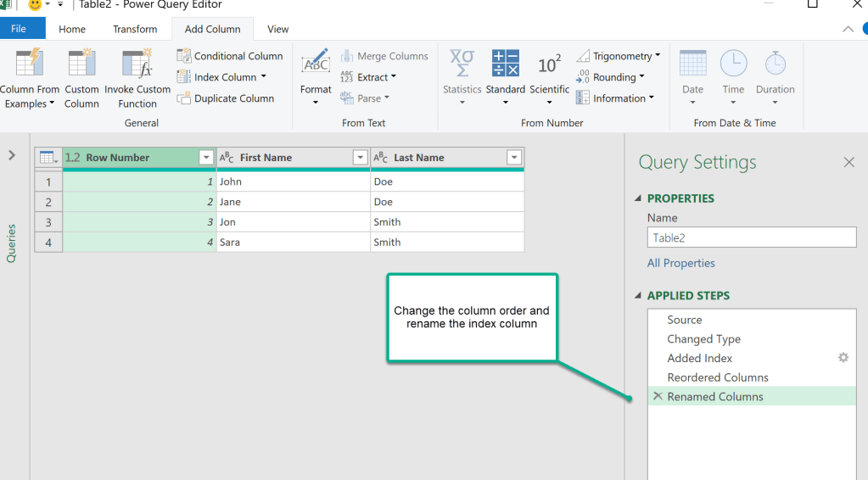Expand the Index Column dropdown arrow
Image resolution: width=868 pixels, height=480 pixels.
pos(264,76)
